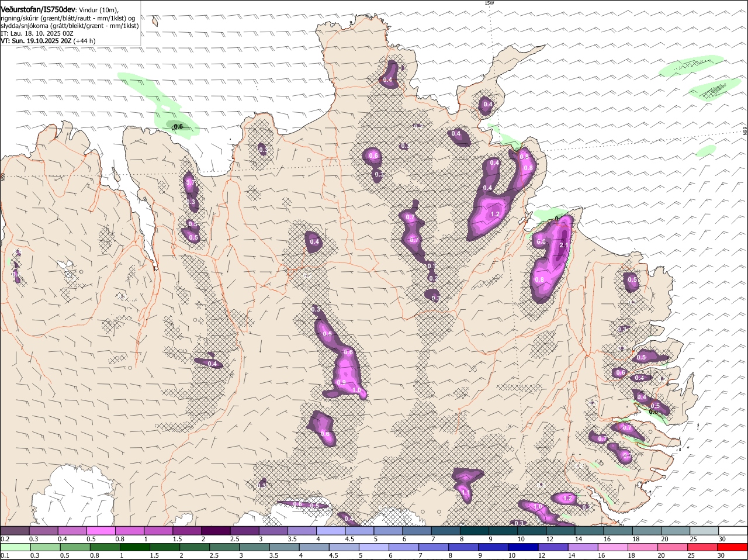Screen dimensions: 748x560
Task: Click the initial time 'IT: Lau. 18. 10. 2025 00Z'
Action: click(x=37, y=33)
